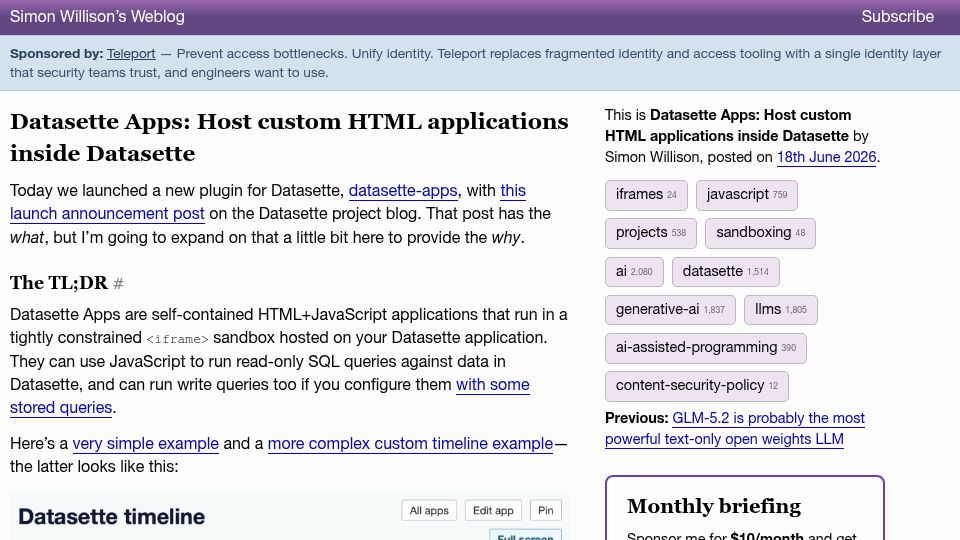This screenshot has width=960, height=540.
Task: Select the javascript tag
Action: point(746,195)
